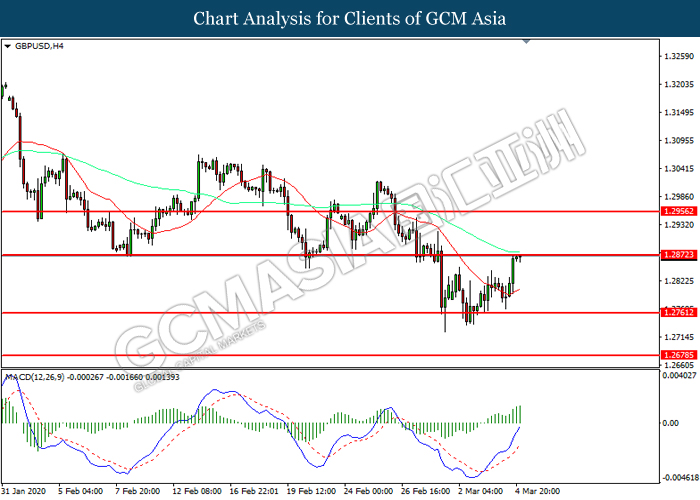Click the 1.29860 price axis value

coord(679,197)
